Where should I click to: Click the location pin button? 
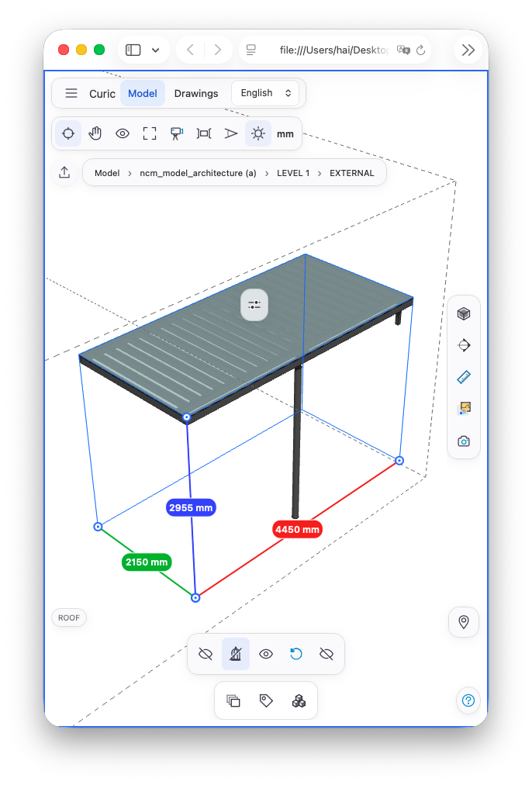(464, 622)
